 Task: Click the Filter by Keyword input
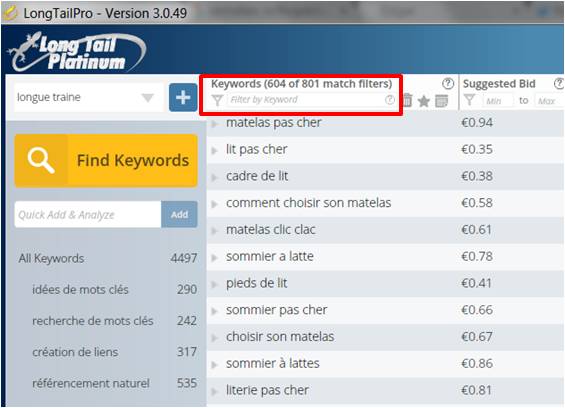(306, 100)
